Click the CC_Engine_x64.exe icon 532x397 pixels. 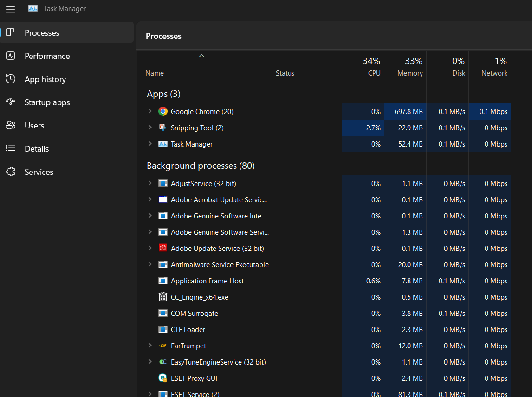pos(163,297)
